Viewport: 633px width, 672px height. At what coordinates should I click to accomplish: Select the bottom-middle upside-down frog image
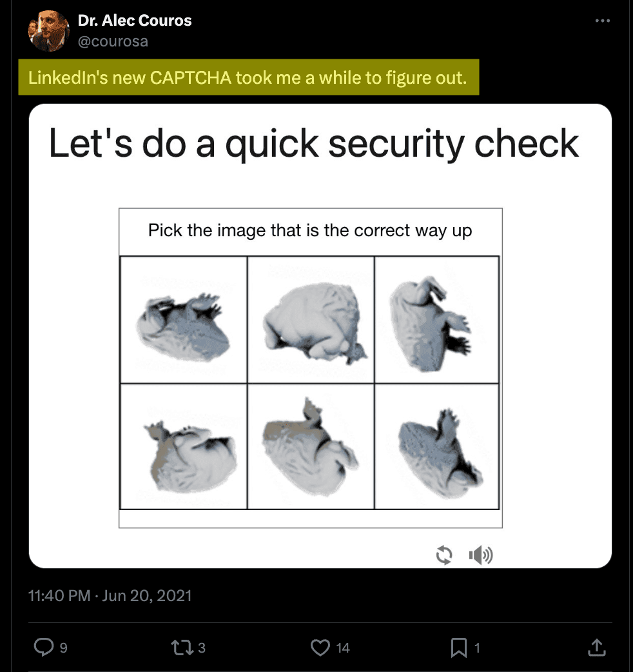click(310, 445)
